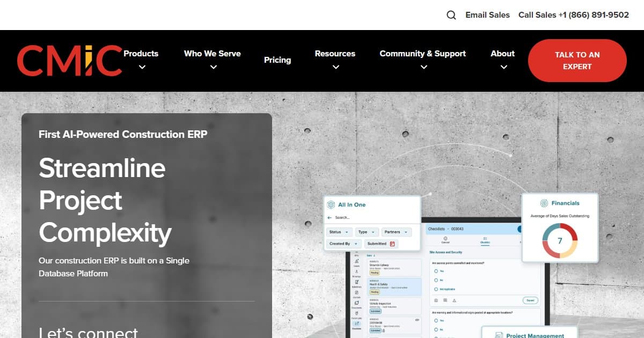Open the search magnifying glass in the header
This screenshot has height=338, width=644.
click(451, 14)
